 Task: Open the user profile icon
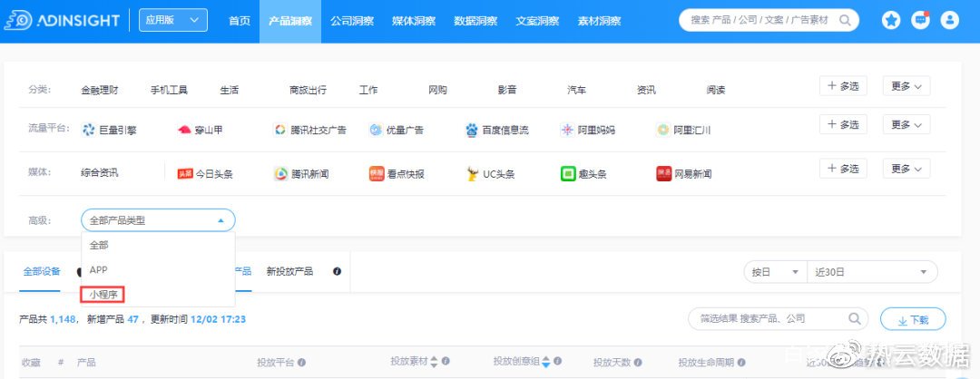[x=949, y=21]
